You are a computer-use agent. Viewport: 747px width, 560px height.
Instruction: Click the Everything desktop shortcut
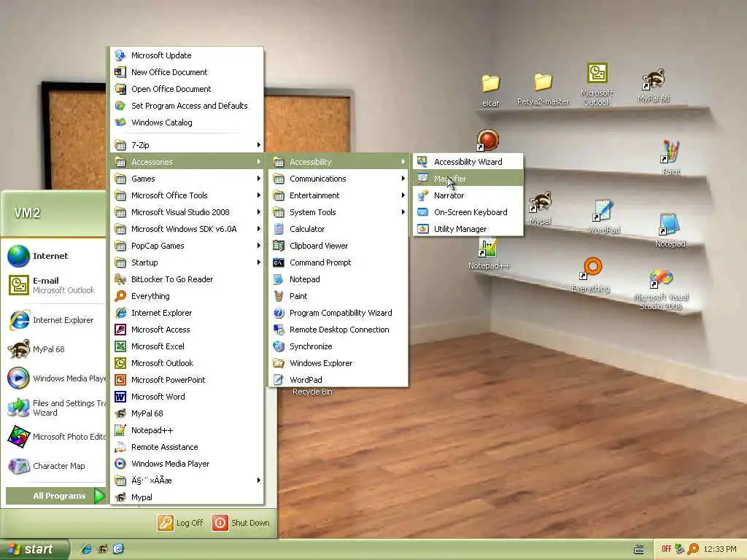[x=591, y=274]
